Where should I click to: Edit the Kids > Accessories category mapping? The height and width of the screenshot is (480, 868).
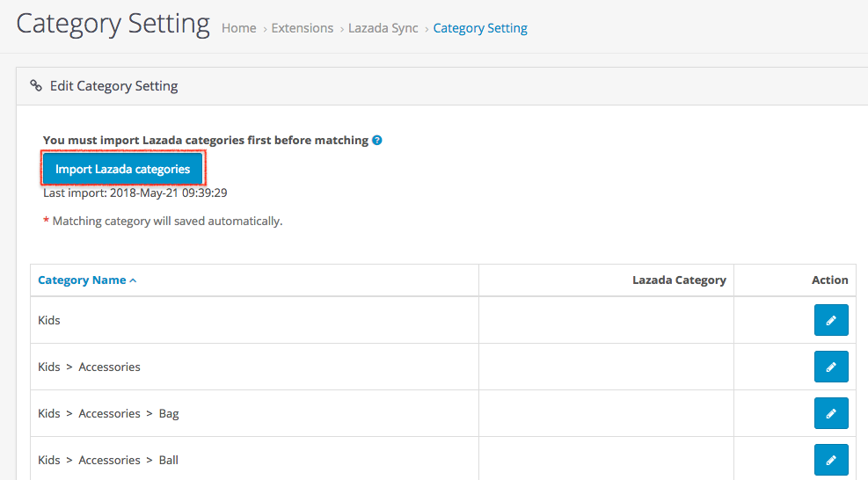pyautogui.click(x=830, y=367)
